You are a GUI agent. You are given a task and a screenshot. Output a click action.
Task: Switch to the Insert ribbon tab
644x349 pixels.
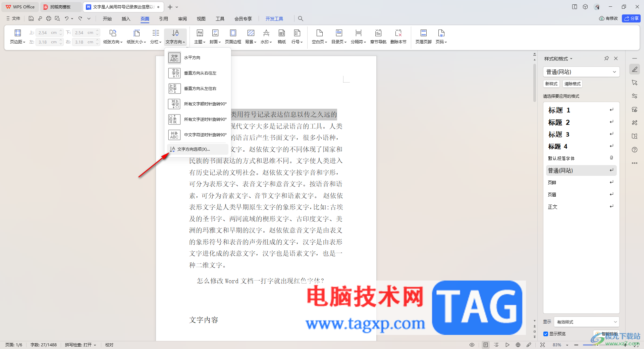126,19
